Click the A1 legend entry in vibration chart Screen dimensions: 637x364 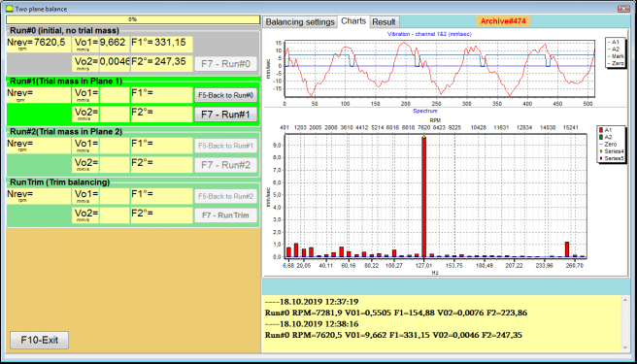click(x=613, y=42)
